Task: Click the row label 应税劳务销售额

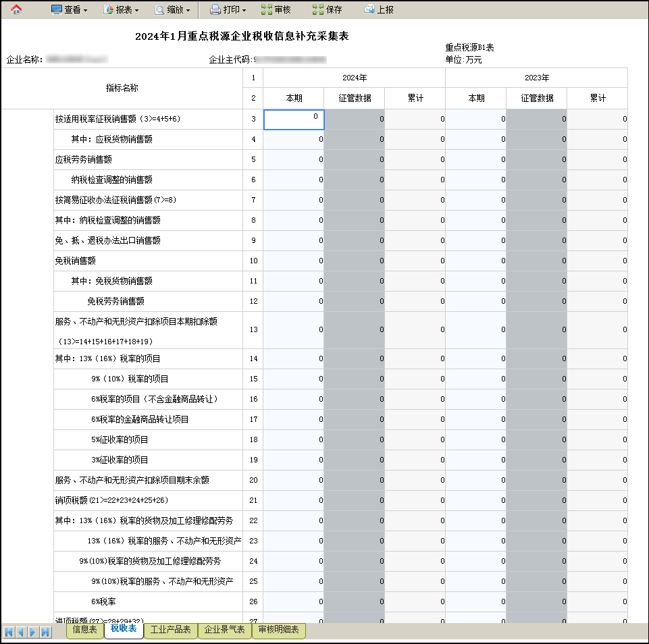Action: pyautogui.click(x=84, y=160)
